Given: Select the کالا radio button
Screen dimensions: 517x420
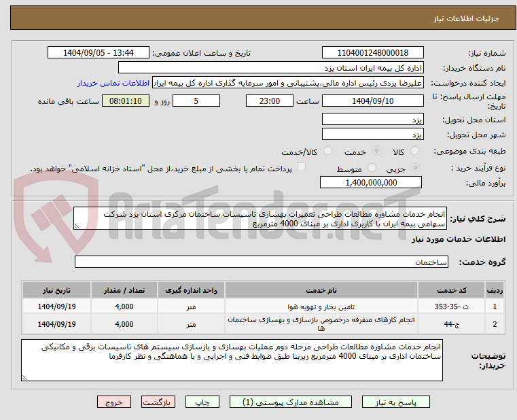Looking at the screenshot, I should tap(414, 151).
